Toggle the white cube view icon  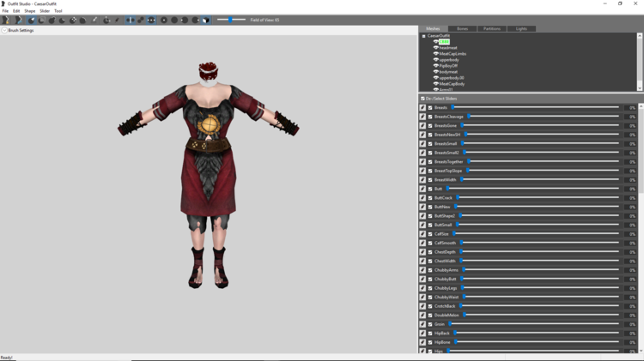[x=206, y=20]
